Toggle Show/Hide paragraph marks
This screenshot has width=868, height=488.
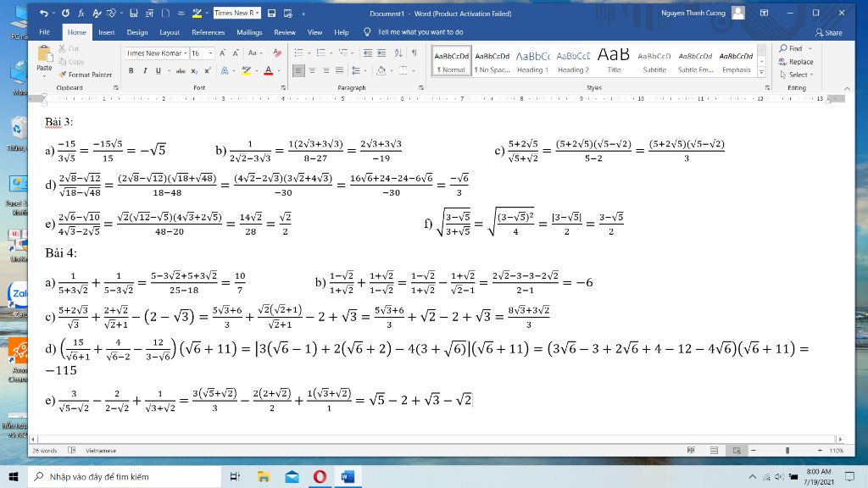click(414, 53)
